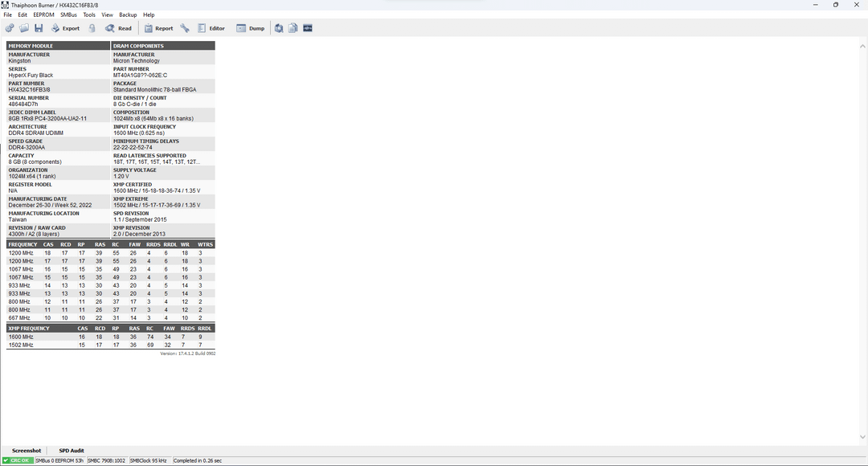Click the MEMORY MODULE header

coord(58,45)
